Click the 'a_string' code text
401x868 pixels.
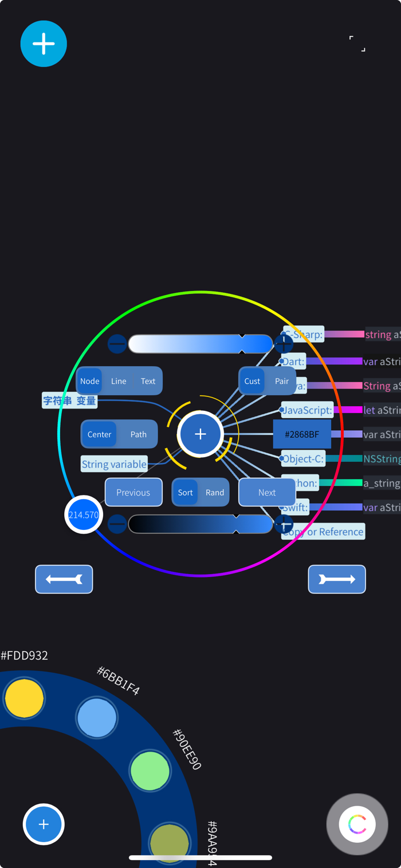point(382,483)
